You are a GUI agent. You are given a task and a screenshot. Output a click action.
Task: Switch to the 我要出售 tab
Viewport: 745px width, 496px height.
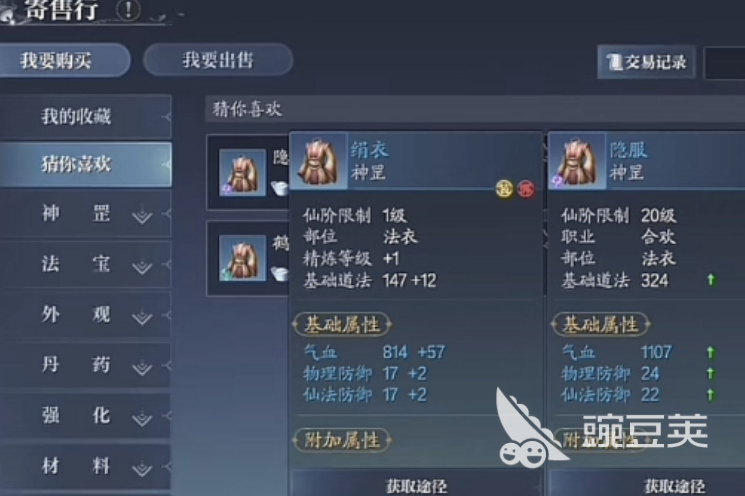point(218,60)
